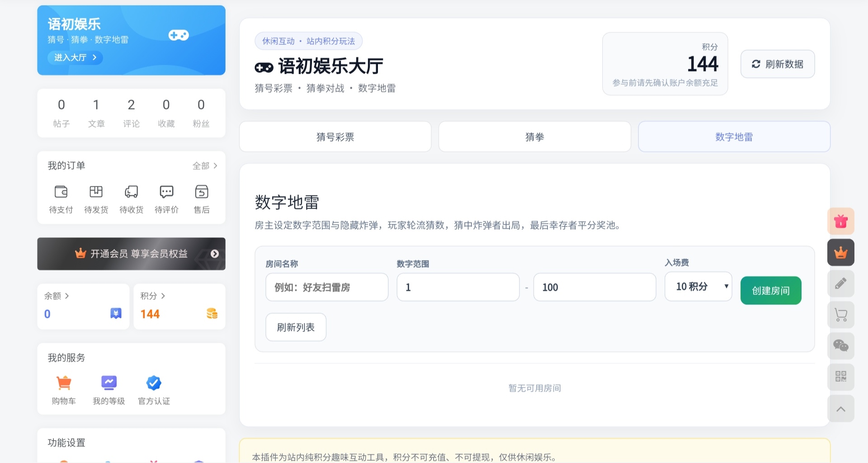Open the 售后 after-sales icon
This screenshot has height=463, width=868.
pos(202,192)
